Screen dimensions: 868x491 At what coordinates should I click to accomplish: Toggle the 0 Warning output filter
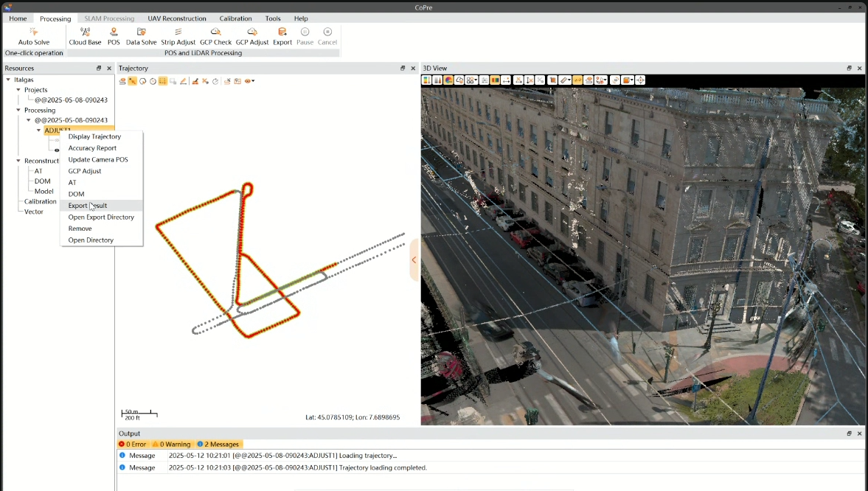pos(172,445)
